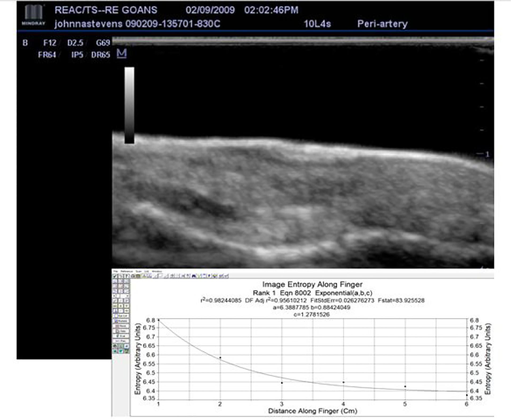Open the Reference menu of the graph window
Screen dimensions: 511x420
pyautogui.click(x=127, y=271)
